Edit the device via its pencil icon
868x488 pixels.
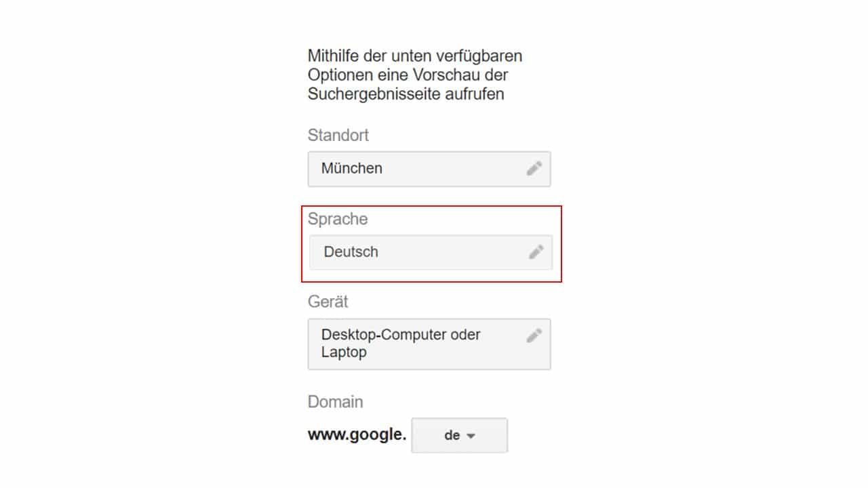[534, 335]
